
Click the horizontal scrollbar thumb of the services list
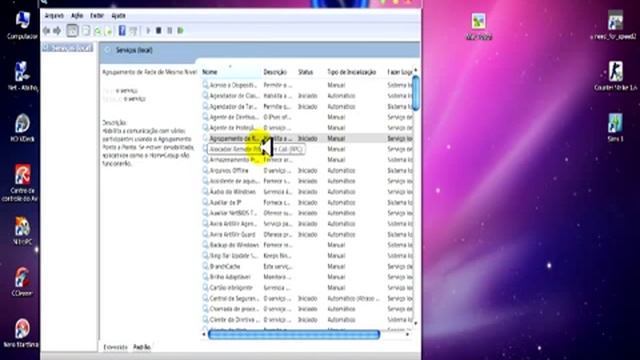tap(294, 335)
